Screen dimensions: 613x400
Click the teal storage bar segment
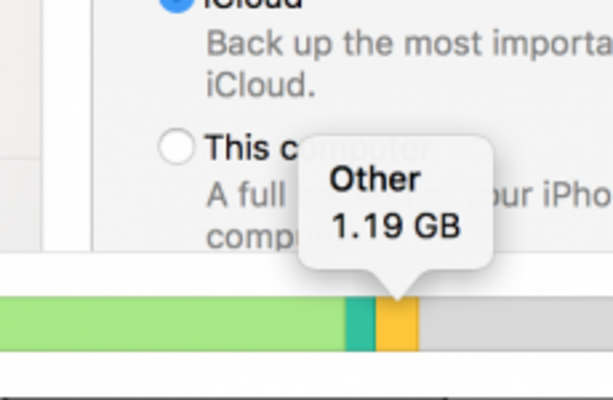coord(360,326)
